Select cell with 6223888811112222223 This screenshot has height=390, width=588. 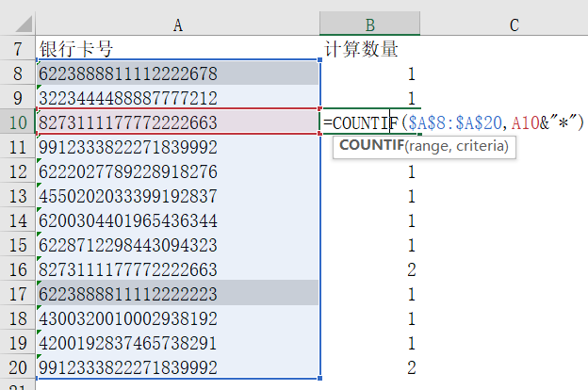[178, 293]
